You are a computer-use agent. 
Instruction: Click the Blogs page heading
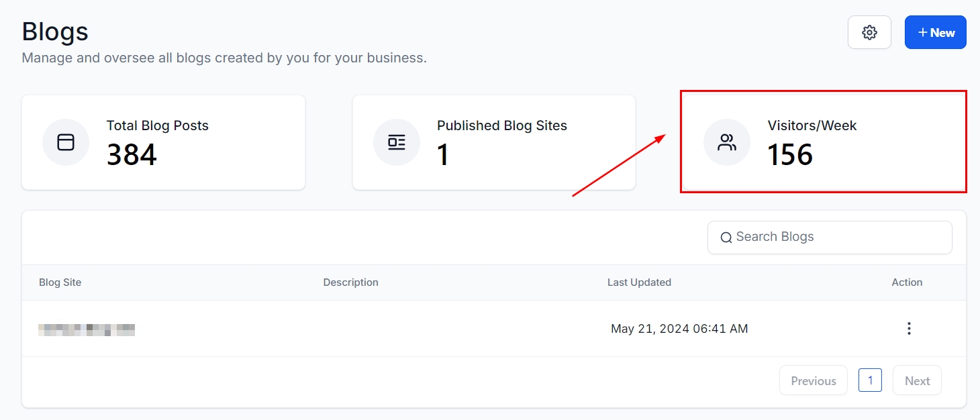(55, 32)
